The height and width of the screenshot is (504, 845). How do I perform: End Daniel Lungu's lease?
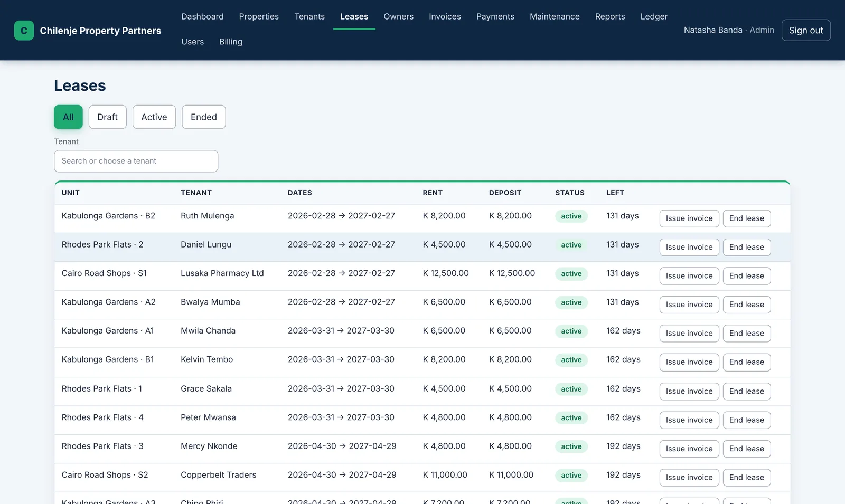[747, 247]
